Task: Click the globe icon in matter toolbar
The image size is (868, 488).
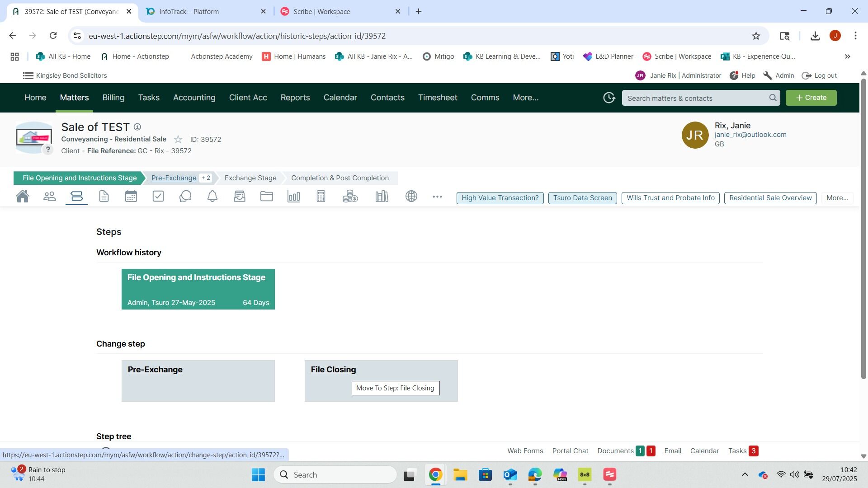Action: tap(411, 197)
